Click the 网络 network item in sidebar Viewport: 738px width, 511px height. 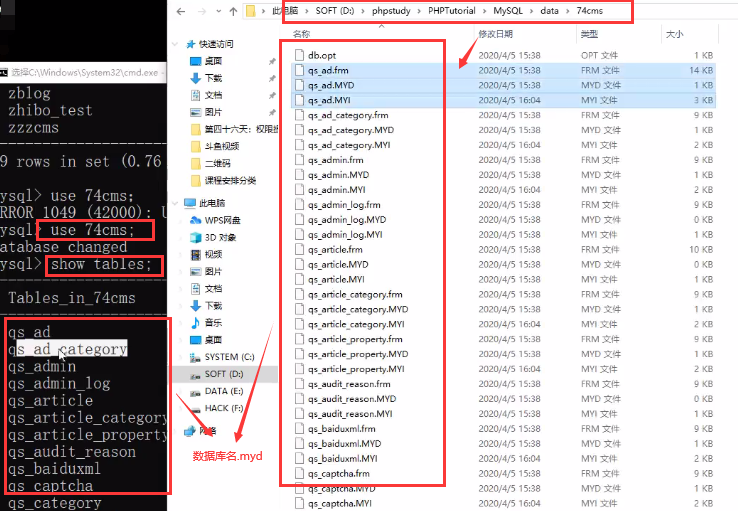(207, 431)
